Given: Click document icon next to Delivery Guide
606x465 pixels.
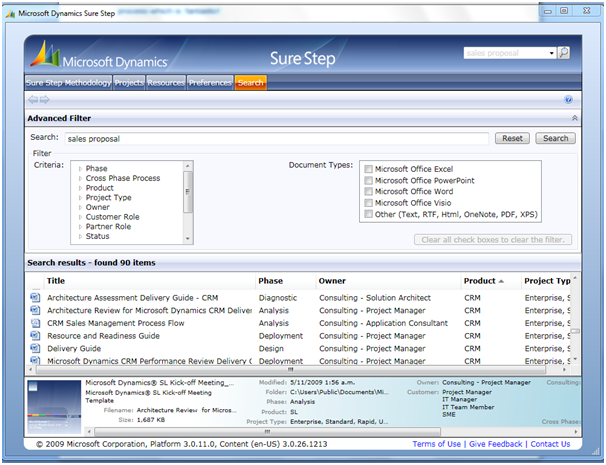Looking at the screenshot, I should click(36, 349).
